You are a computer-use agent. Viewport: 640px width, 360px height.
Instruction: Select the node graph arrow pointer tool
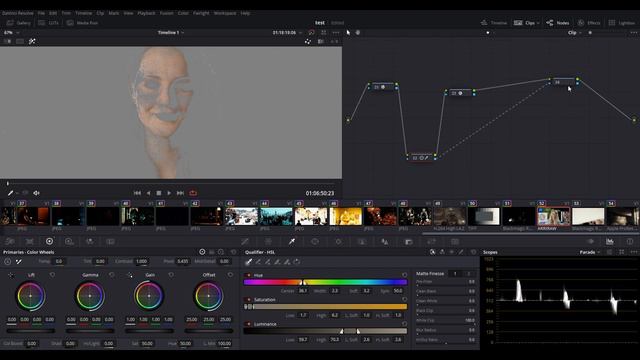348,32
